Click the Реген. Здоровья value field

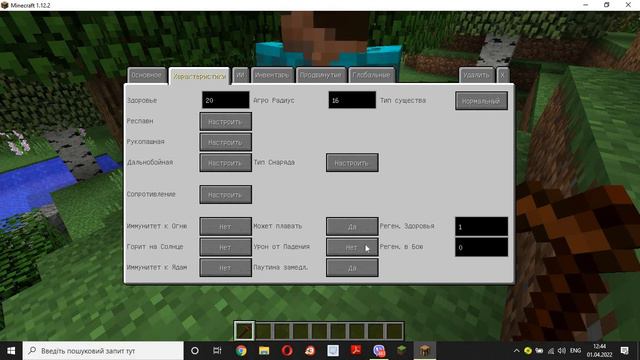click(481, 227)
